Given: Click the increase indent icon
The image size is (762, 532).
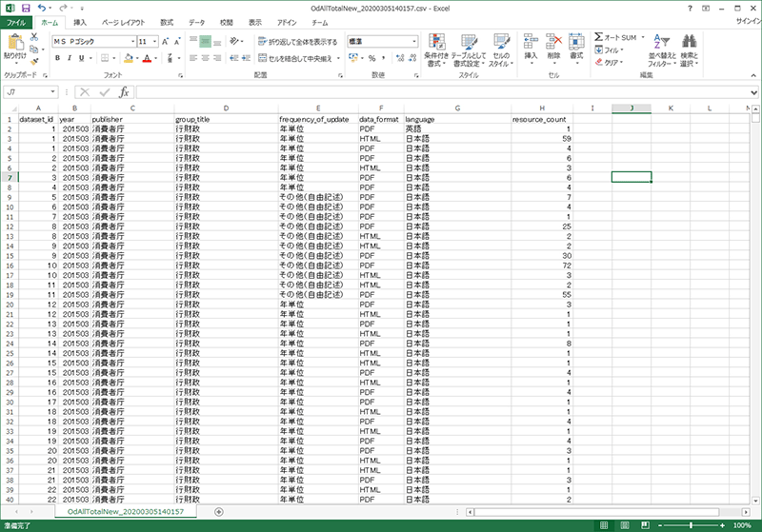Looking at the screenshot, I should (x=246, y=58).
